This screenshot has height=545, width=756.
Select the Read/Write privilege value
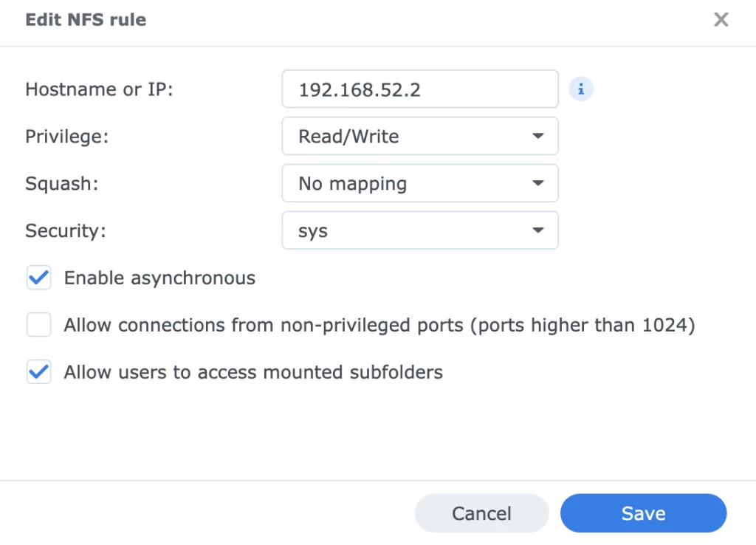pyautogui.click(x=348, y=137)
